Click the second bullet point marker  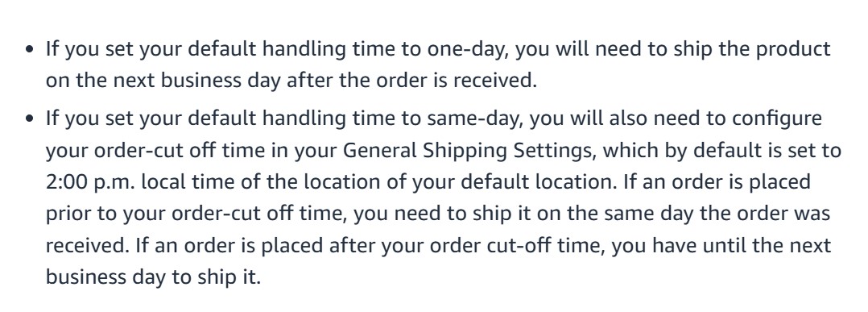tap(30, 119)
